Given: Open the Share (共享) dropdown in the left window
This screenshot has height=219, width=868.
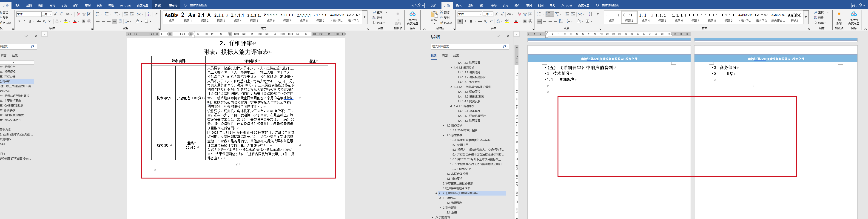Looking at the screenshot, I should (x=417, y=5).
